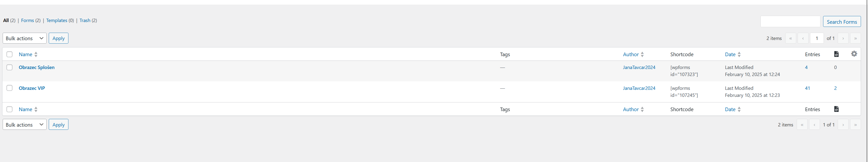Viewport: 868px width, 162px height.
Task: Tick the checkbox for Obrazec VIP
Action: [x=9, y=88]
